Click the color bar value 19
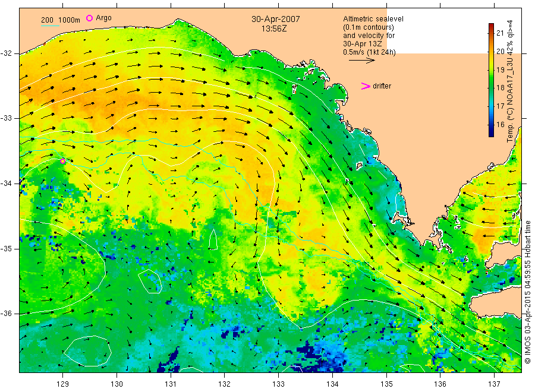The height and width of the screenshot is (392, 535). point(500,69)
